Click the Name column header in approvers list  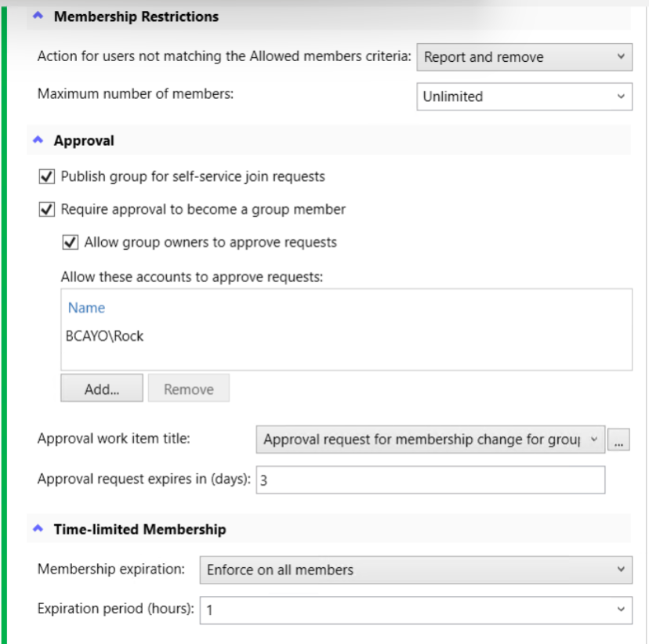(86, 308)
